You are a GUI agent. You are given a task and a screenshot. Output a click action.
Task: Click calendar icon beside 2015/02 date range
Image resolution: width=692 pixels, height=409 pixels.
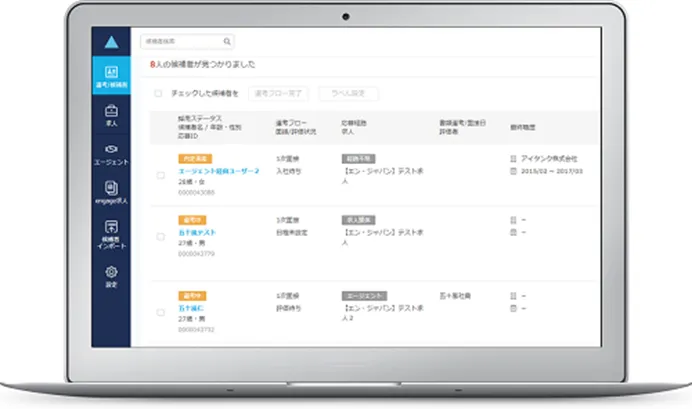click(x=513, y=170)
